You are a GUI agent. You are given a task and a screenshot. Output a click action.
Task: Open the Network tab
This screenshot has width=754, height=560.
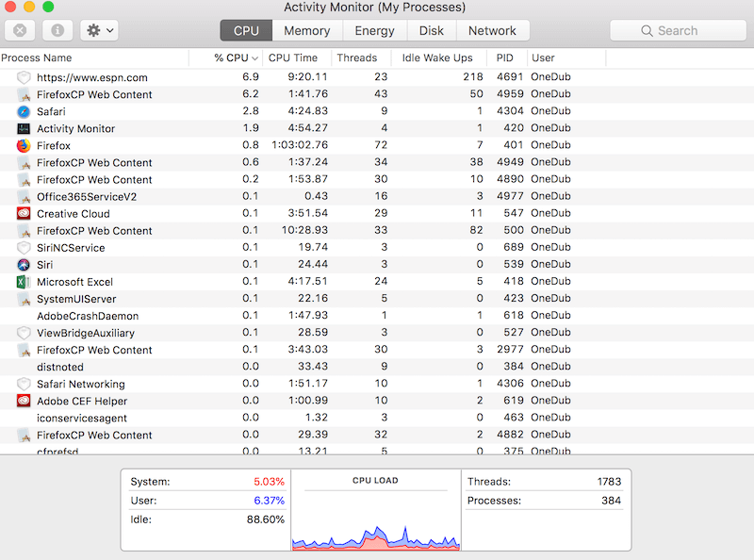[492, 30]
